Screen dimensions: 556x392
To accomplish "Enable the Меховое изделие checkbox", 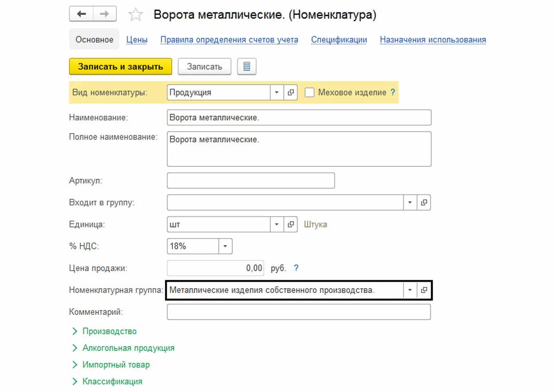I will point(310,92).
